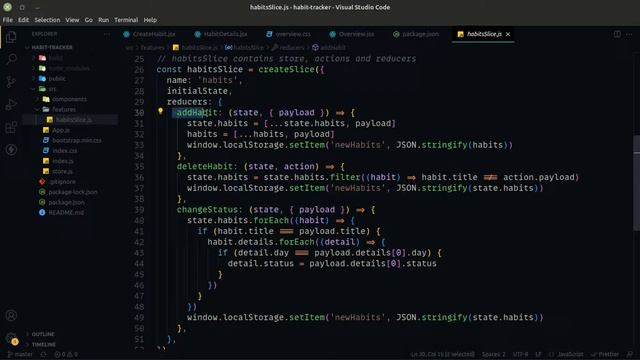The height and width of the screenshot is (360, 640).
Task: Open the Search view in the activity bar
Action: point(11,59)
